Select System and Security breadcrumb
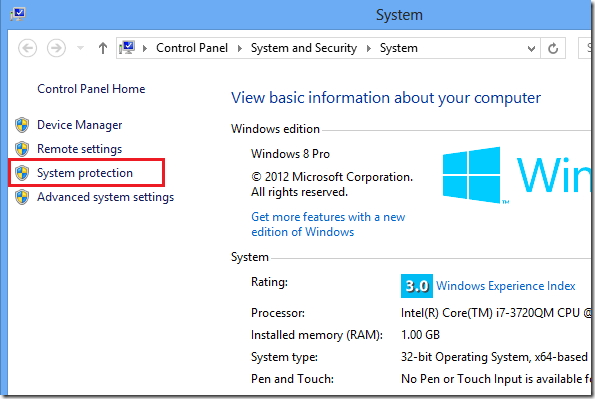The height and width of the screenshot is (399, 595). click(x=304, y=48)
